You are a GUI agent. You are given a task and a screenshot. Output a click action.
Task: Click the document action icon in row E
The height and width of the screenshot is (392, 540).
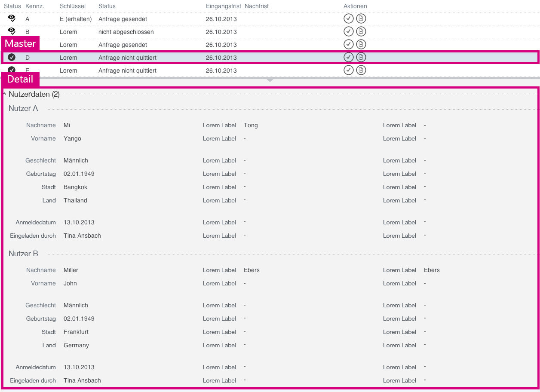(361, 70)
